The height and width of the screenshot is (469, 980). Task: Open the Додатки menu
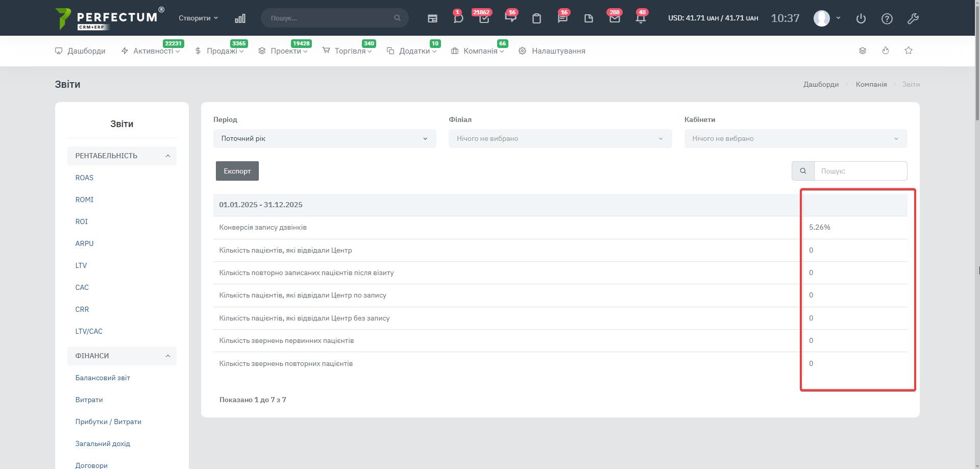click(x=411, y=51)
